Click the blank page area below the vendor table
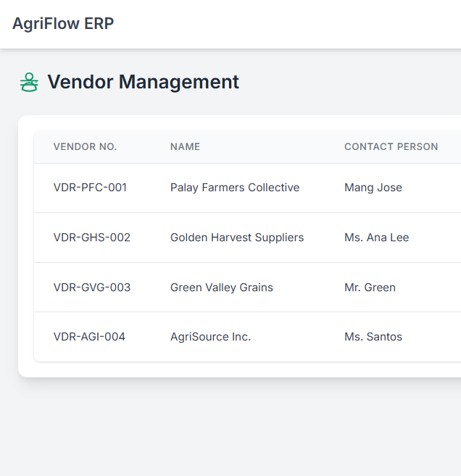Image resolution: width=461 pixels, height=476 pixels. (230, 427)
